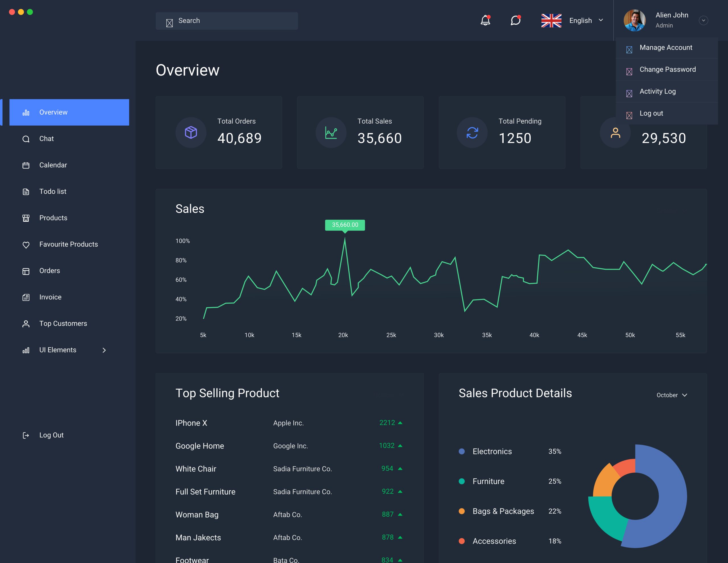This screenshot has width=728, height=563.
Task: Open Todo list in the sidebar
Action: click(69, 192)
